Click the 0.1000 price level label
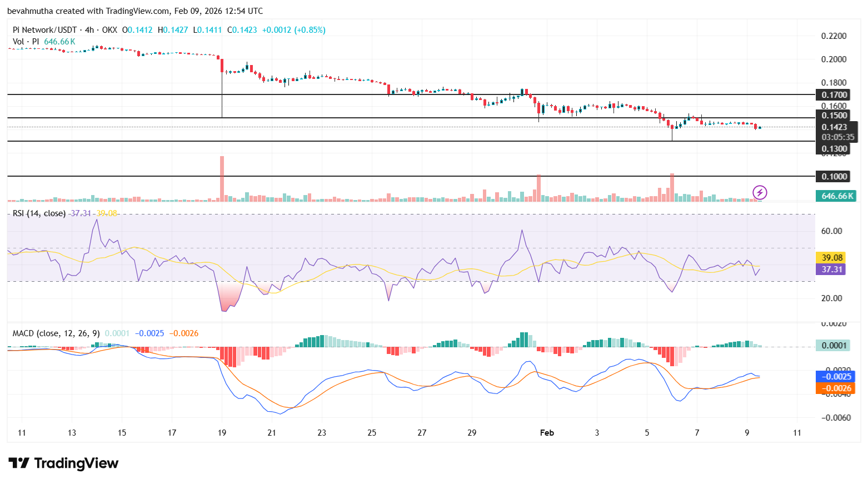The width and height of the screenshot is (868, 484). (x=834, y=176)
